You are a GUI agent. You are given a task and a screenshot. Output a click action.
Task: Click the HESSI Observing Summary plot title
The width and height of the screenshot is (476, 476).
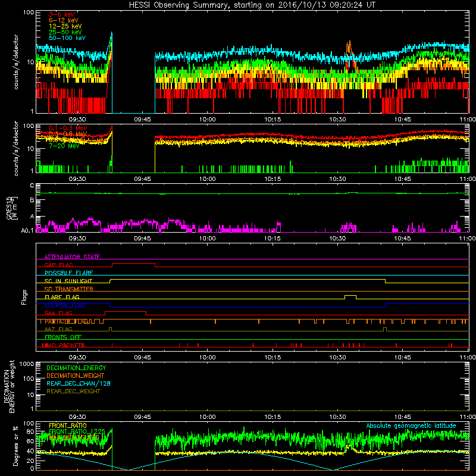click(252, 5)
